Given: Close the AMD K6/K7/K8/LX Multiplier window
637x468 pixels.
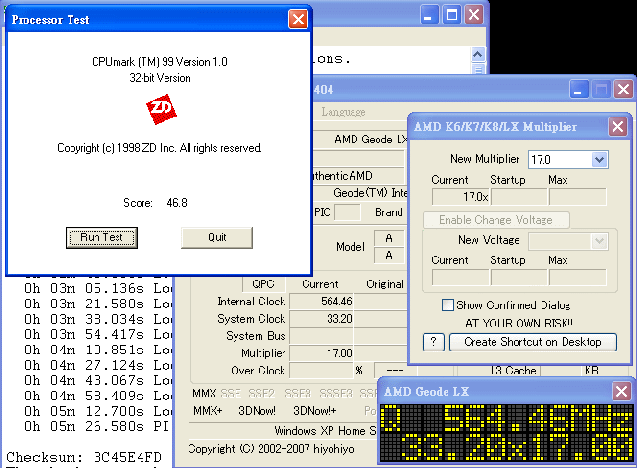Looking at the screenshot, I should pos(618,127).
